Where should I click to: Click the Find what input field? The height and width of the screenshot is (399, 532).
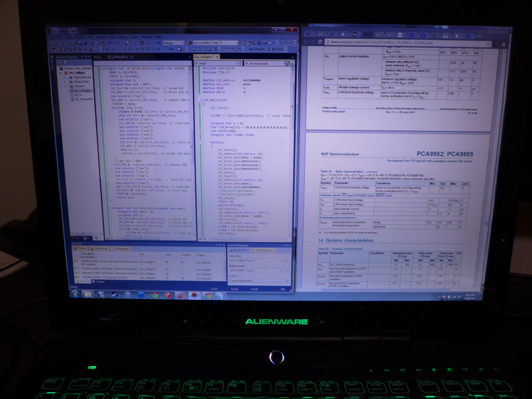coord(257,261)
